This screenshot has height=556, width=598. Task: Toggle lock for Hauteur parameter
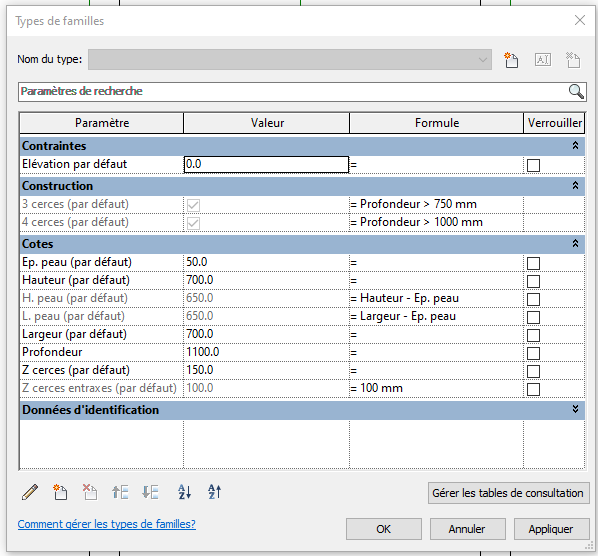point(533,281)
